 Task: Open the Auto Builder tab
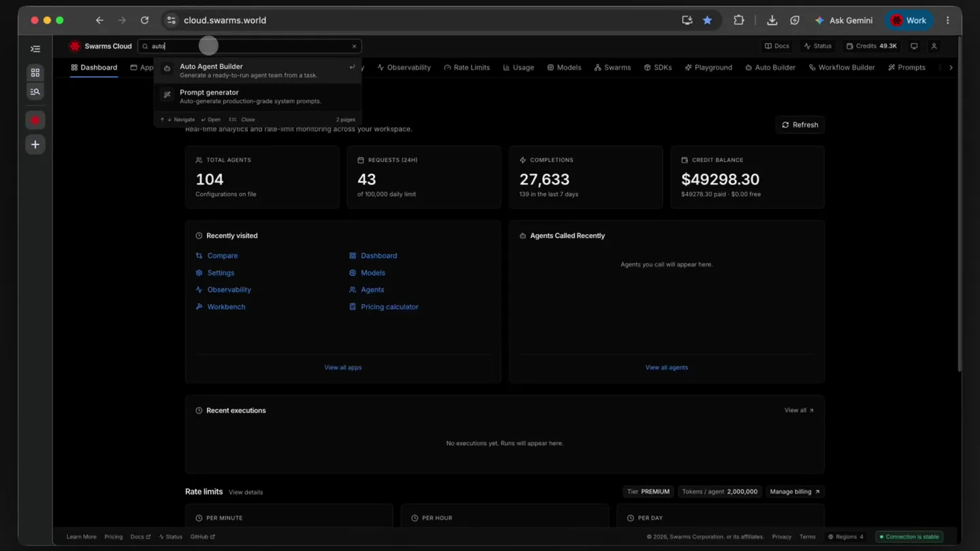coord(770,67)
